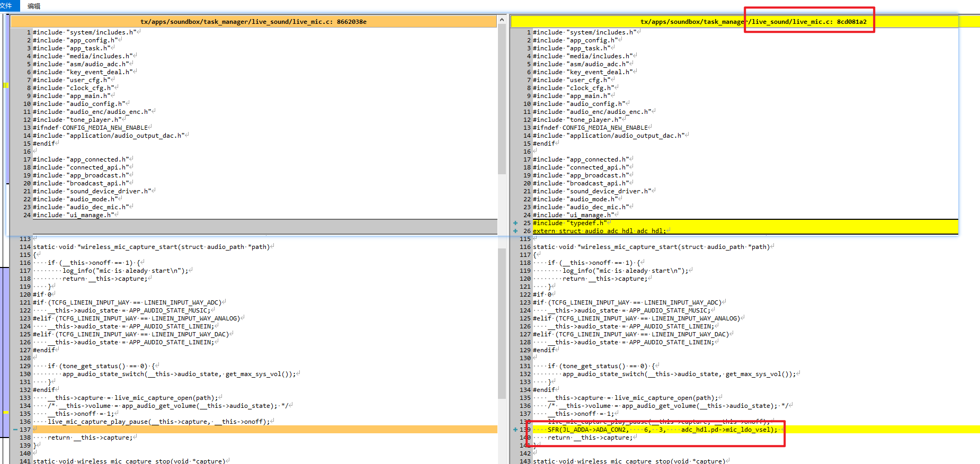The height and width of the screenshot is (464, 980).
Task: Click left pane line 129 if (tone_get_status() == 0)
Action: click(101, 366)
